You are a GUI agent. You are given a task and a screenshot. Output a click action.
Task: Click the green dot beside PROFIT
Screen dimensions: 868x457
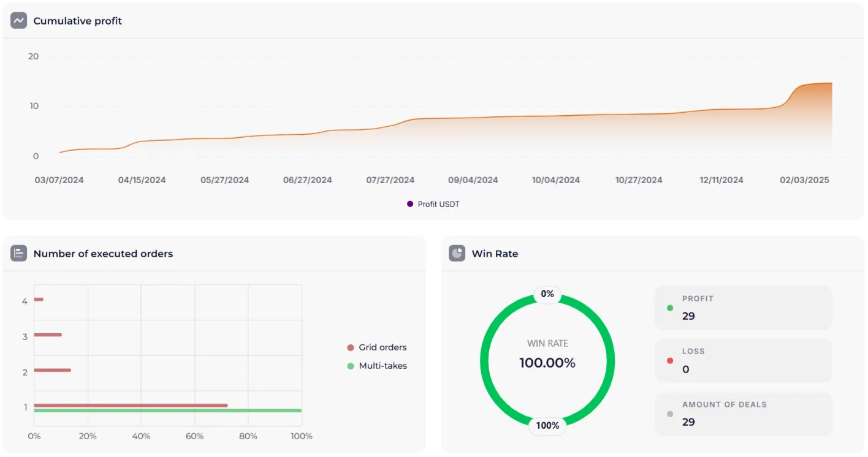point(669,308)
